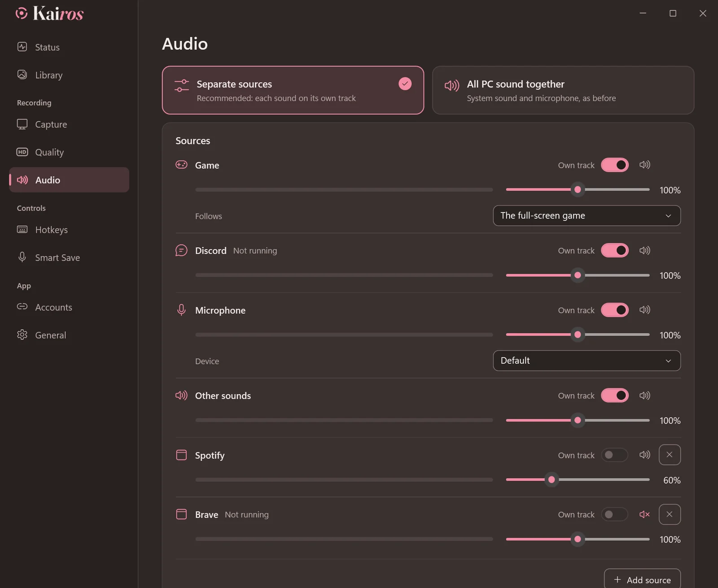Mute the Spotify source speaker icon

(x=645, y=455)
